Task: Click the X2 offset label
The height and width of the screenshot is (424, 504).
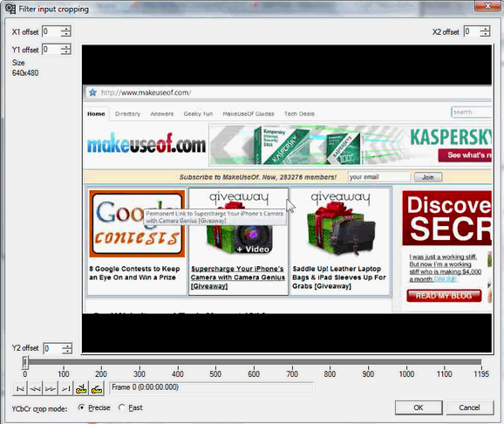Action: pyautogui.click(x=446, y=32)
